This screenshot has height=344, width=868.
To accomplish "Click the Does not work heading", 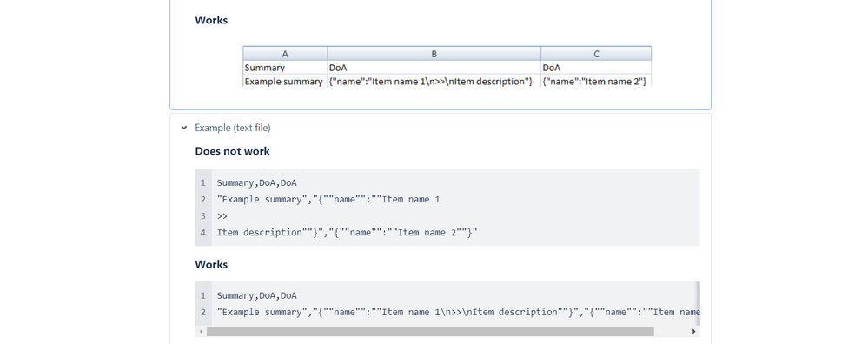I will click(x=233, y=151).
